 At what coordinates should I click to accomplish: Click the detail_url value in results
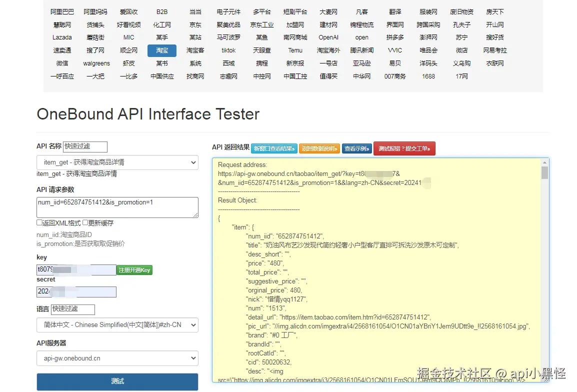click(354, 317)
